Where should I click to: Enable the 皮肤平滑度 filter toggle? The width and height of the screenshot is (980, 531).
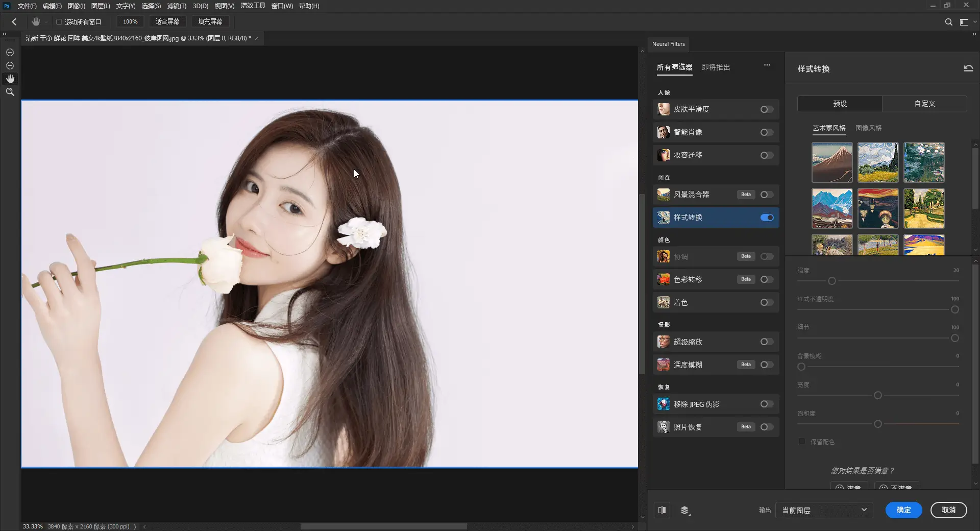(766, 109)
